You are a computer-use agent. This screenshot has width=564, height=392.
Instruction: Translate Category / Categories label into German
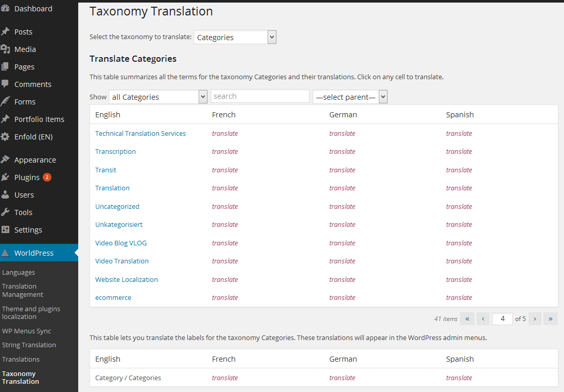(x=342, y=378)
